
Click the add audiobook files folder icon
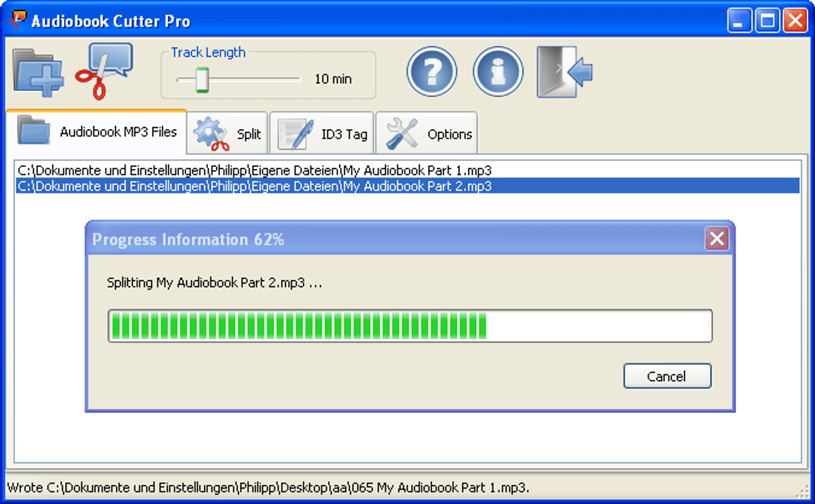(37, 71)
